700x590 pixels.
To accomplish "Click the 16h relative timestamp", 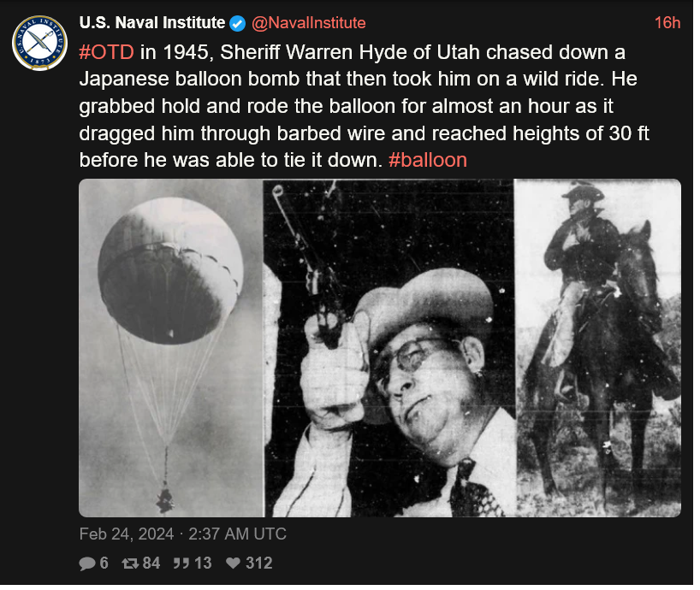I will [667, 23].
